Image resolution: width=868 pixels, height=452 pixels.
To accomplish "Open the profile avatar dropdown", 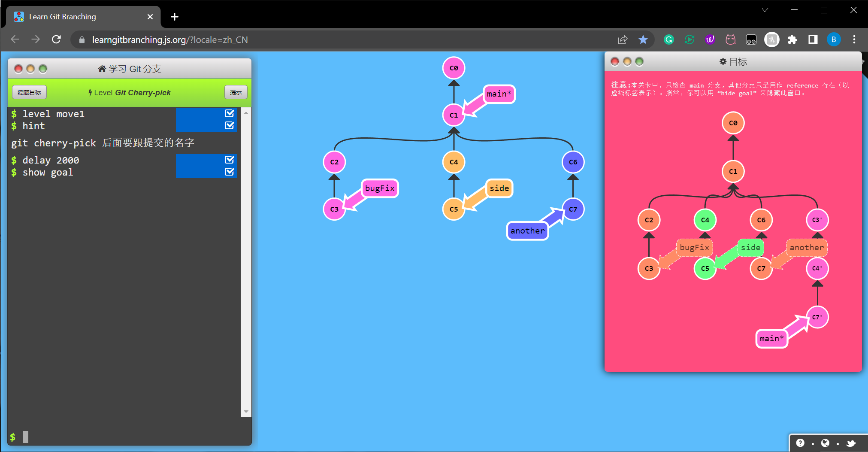I will click(x=833, y=39).
